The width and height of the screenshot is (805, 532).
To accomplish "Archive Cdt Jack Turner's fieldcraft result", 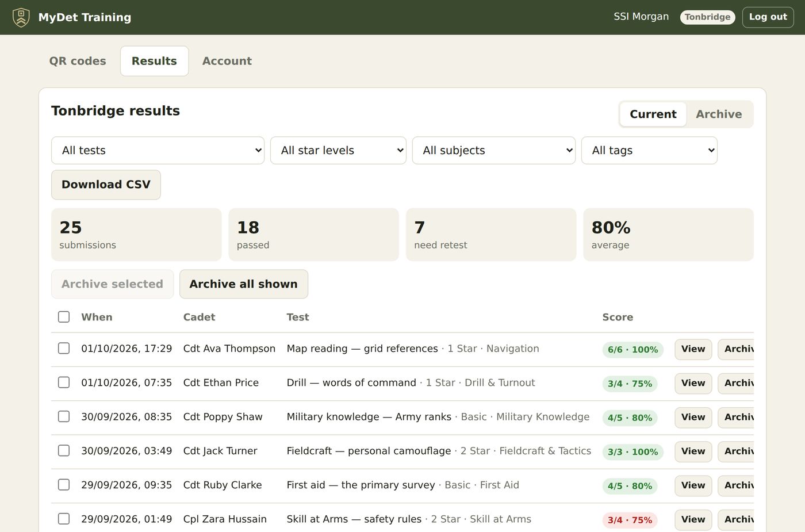I will (736, 451).
